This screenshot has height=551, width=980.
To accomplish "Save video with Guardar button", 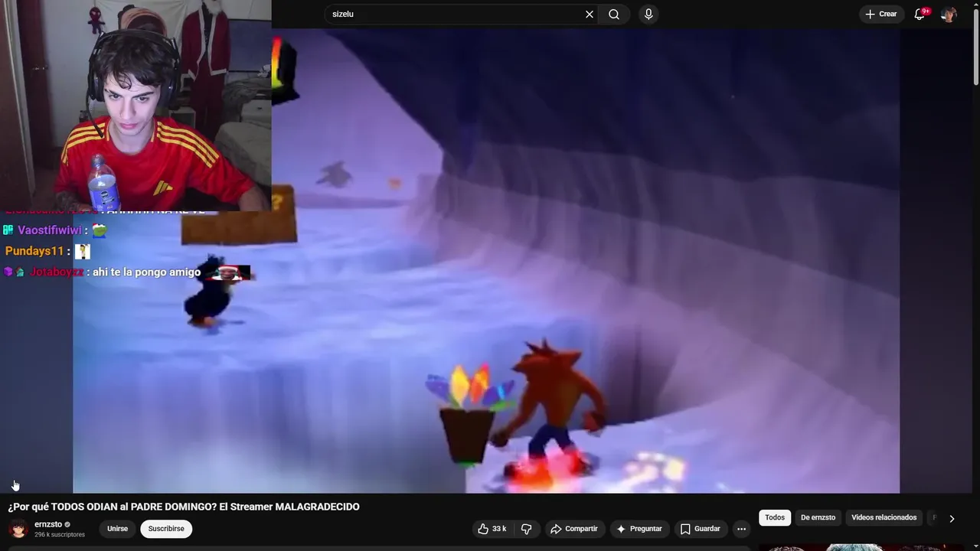I will (701, 529).
